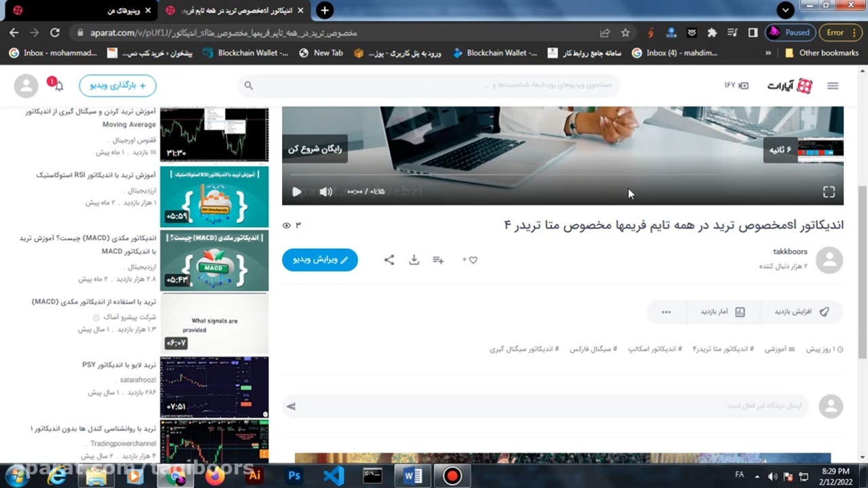Click the blue edit video button
Screen dimensions: 868x488
pos(320,260)
